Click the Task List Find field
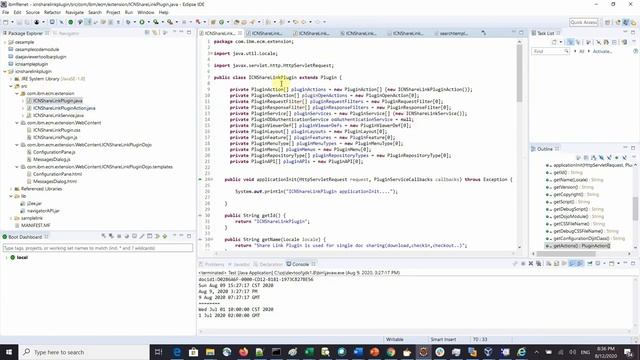 (550, 51)
